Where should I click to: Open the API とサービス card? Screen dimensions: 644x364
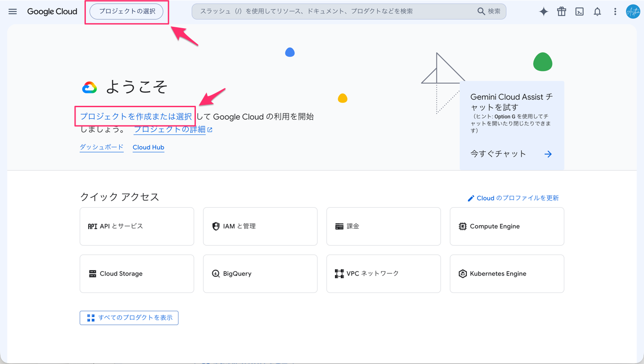(137, 226)
